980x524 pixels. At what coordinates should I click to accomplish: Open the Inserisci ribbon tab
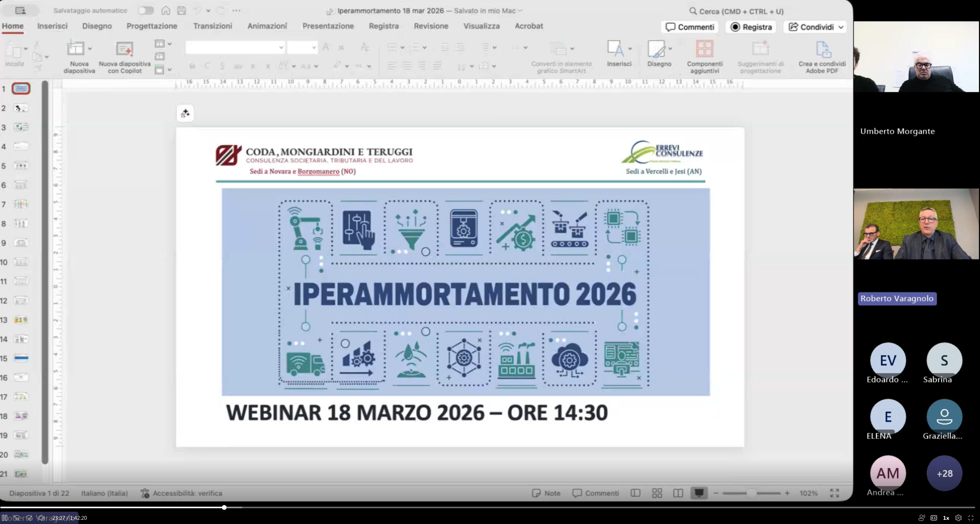tap(52, 26)
